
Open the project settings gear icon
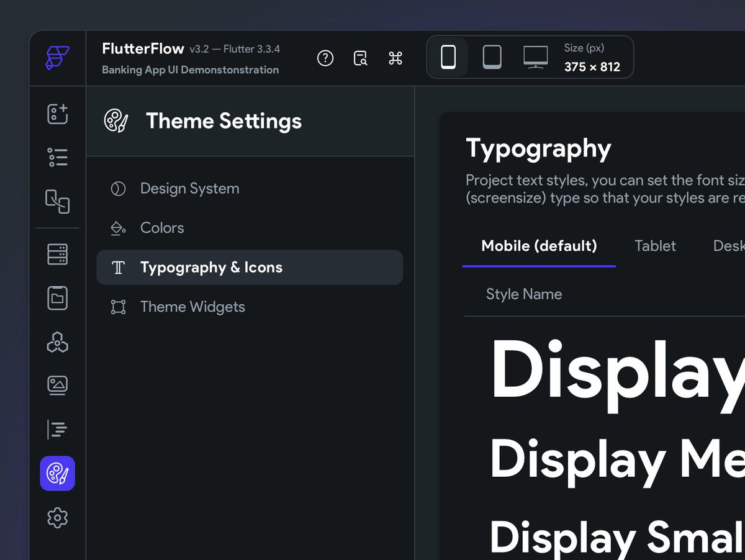(x=58, y=518)
